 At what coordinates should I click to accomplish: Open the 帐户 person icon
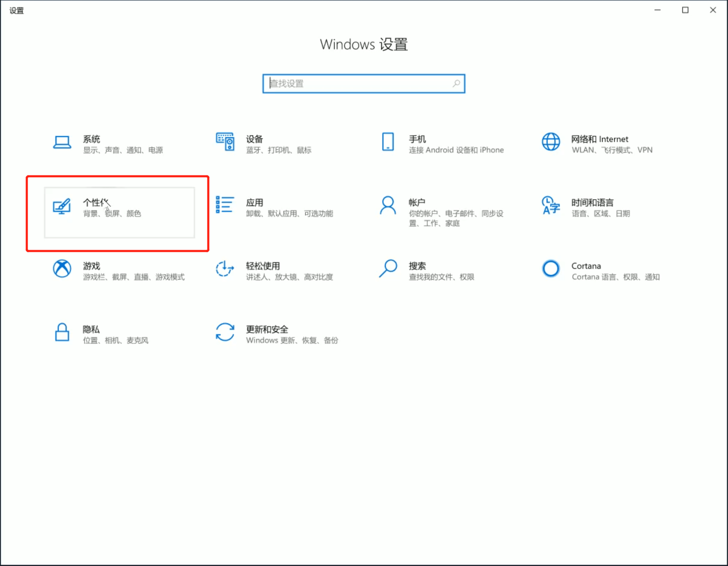click(388, 205)
